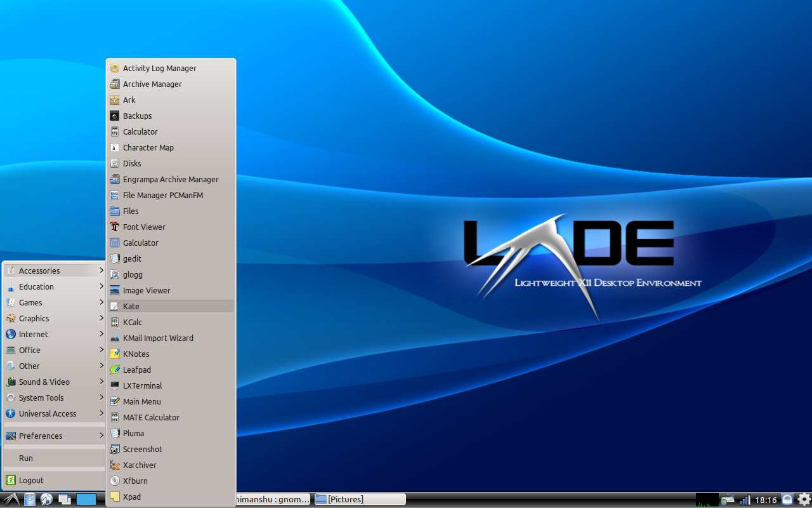Click the Character Map icon
812x508 pixels.
coord(114,147)
